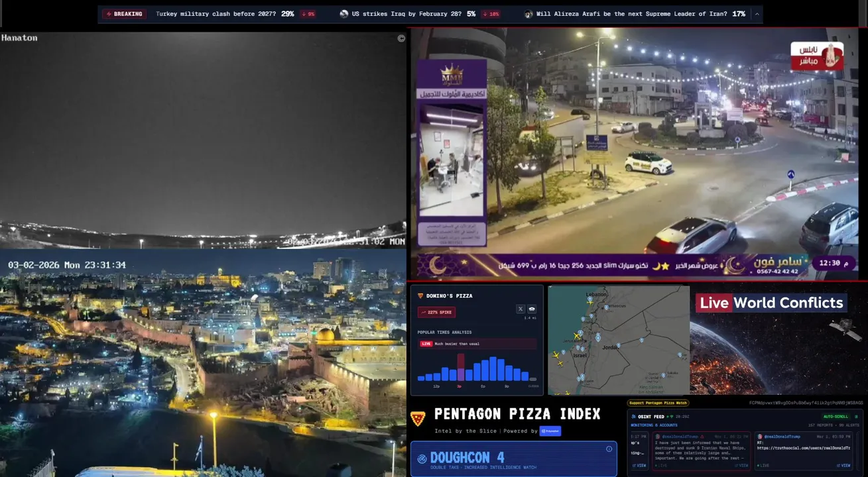Open View on the truthsocial RT post
The height and width of the screenshot is (477, 868).
pyautogui.click(x=843, y=466)
